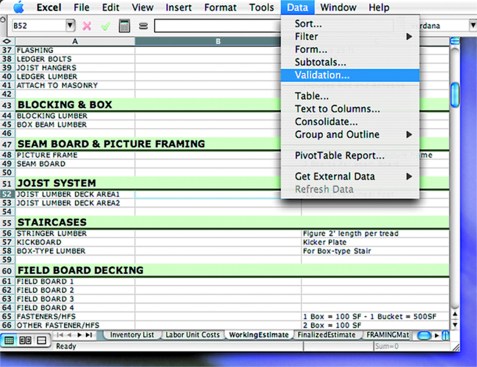This screenshot has width=477, height=367.
Task: Switch to FinalizedEstimate sheet tab
Action: 327,335
